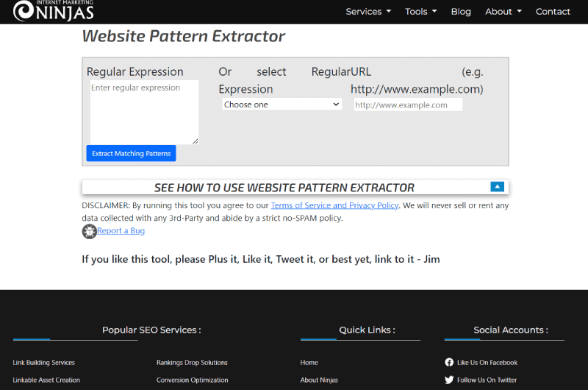Click the Facebook icon in Social Accounts
Viewport: 588px width, 390px height.
pyautogui.click(x=449, y=362)
